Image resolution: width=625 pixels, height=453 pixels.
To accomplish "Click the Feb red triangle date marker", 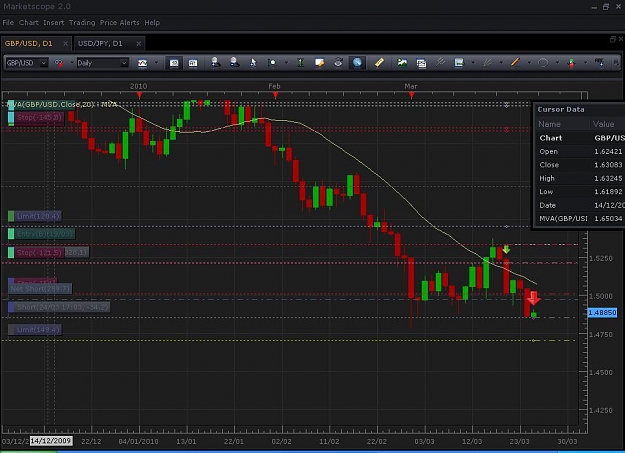I will pos(275,95).
